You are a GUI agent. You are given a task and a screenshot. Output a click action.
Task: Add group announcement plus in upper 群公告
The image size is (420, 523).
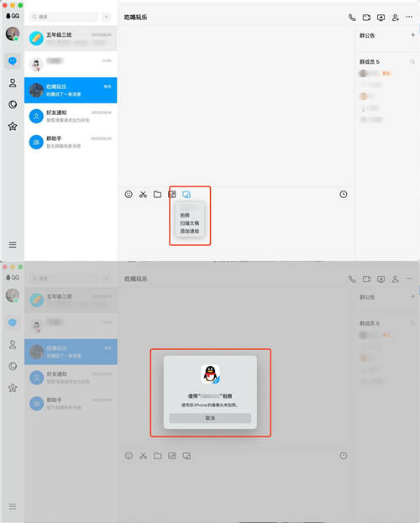[x=413, y=35]
